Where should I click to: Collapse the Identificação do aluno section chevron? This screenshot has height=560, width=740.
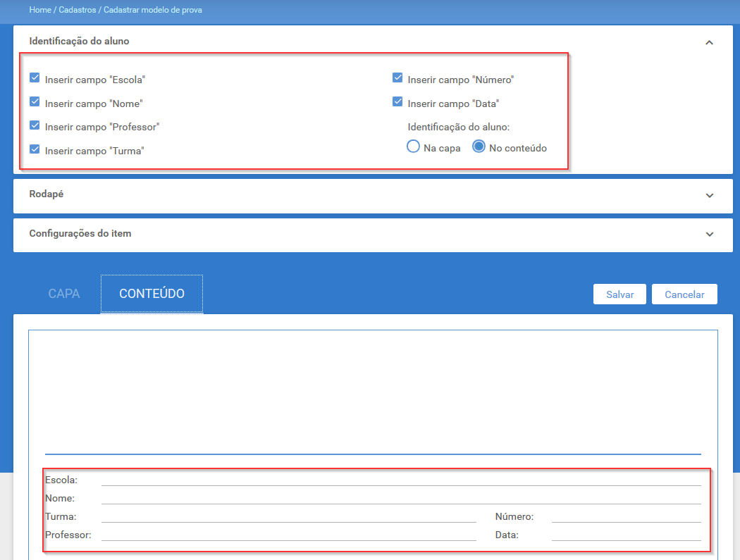tap(709, 42)
